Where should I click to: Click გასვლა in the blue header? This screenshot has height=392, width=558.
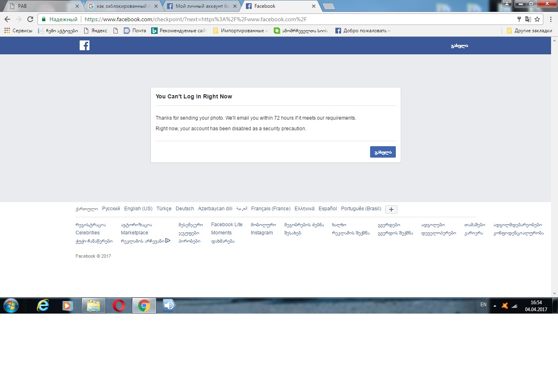pos(460,46)
